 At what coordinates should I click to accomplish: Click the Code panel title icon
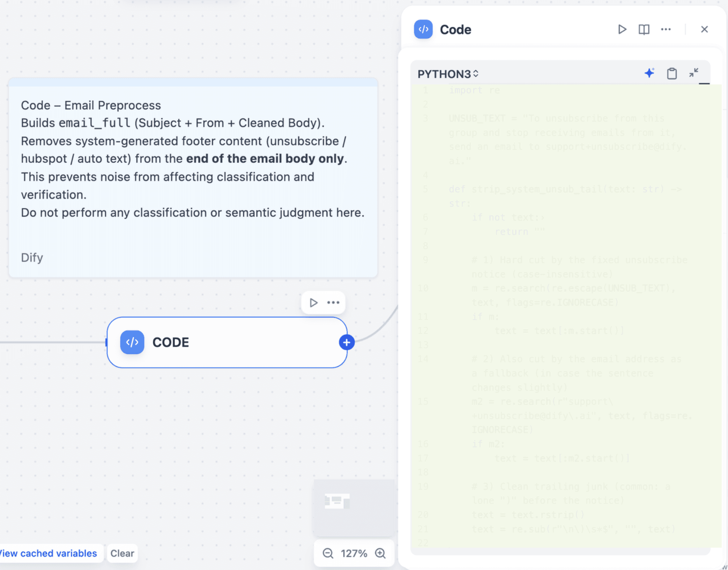point(423,29)
